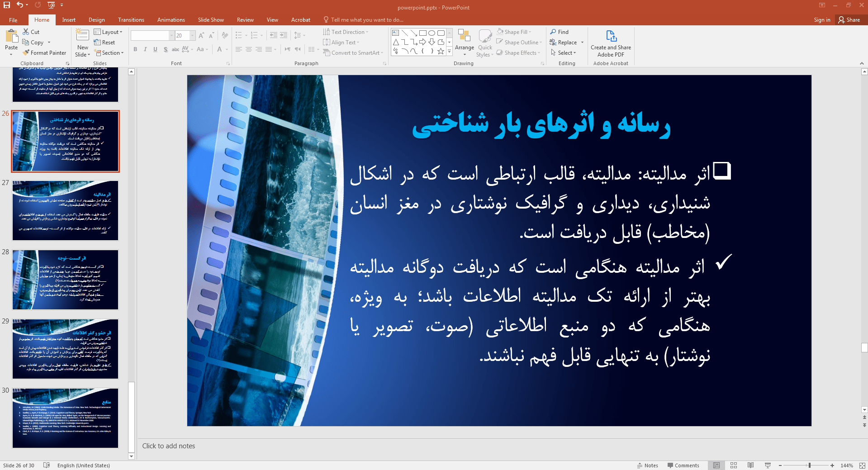Screen dimensions: 868x470
Task: Open the font size dropdown arrow
Action: tap(193, 36)
